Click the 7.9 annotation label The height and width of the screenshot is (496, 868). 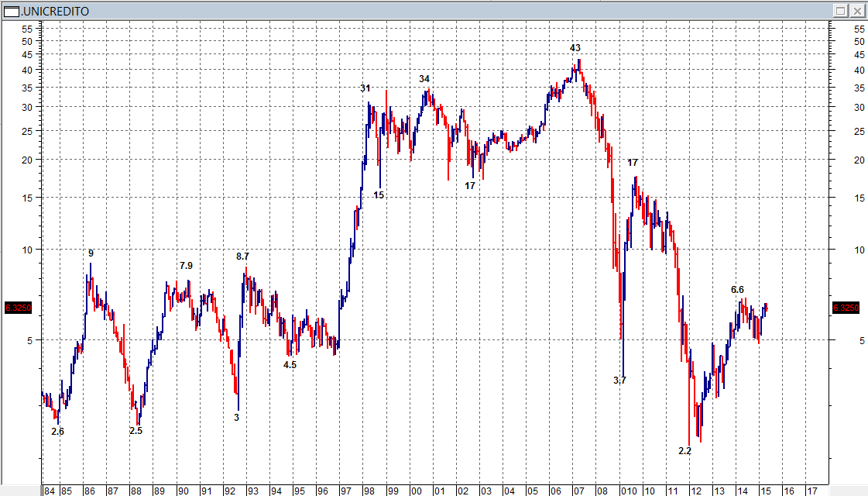coord(186,266)
